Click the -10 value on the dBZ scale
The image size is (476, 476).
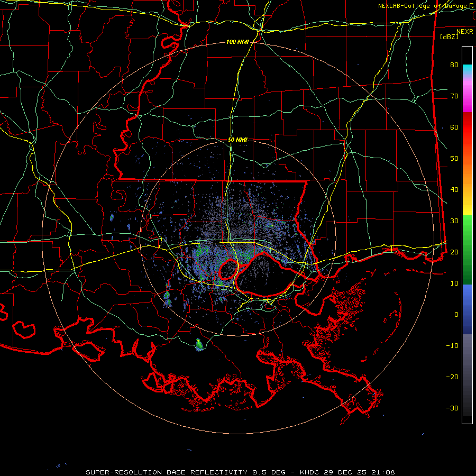pyautogui.click(x=452, y=345)
